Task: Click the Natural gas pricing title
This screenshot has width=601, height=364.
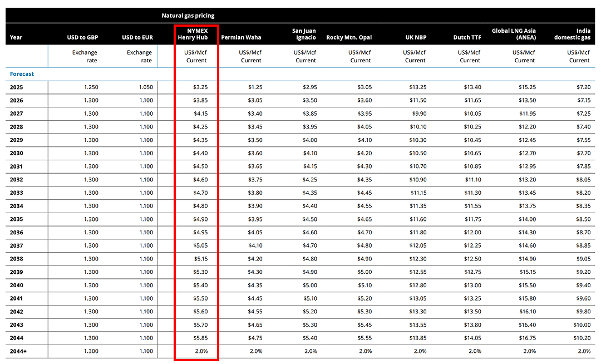Action: click(x=188, y=16)
